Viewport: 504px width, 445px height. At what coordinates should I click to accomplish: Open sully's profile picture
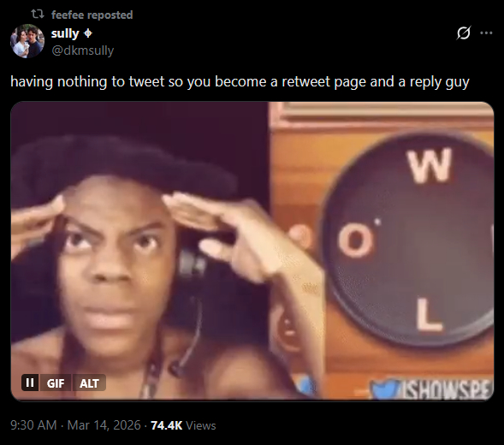[27, 41]
